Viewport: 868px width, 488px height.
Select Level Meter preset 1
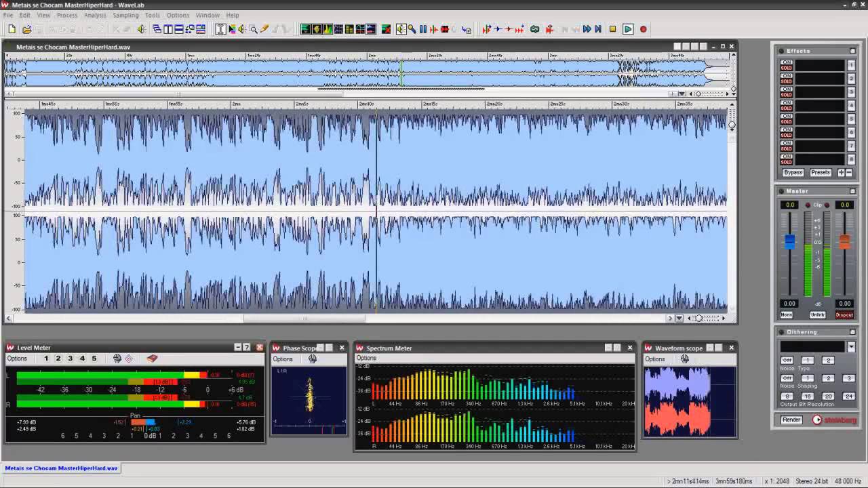tap(46, 359)
